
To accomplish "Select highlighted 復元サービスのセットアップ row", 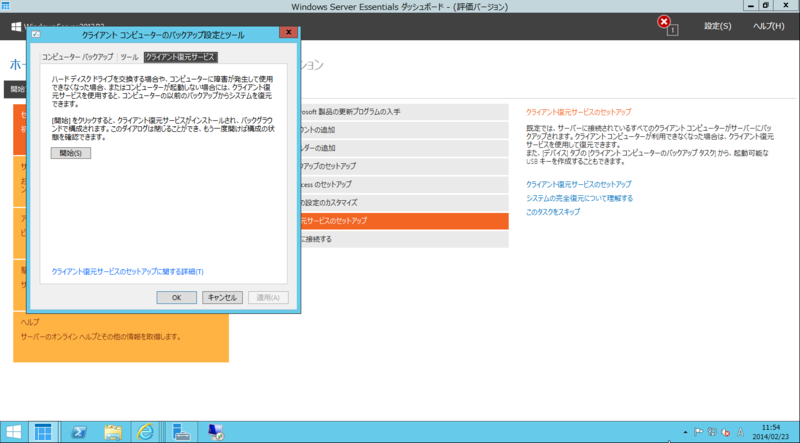I will tap(404, 221).
